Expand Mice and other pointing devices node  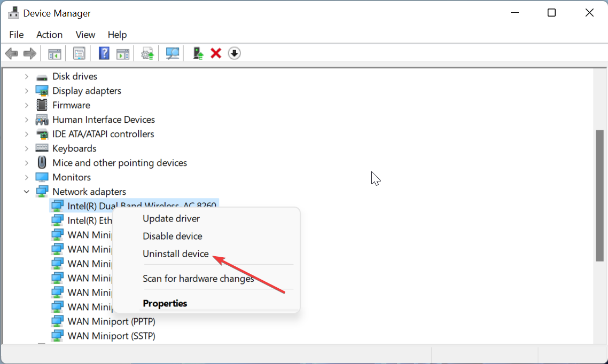26,163
